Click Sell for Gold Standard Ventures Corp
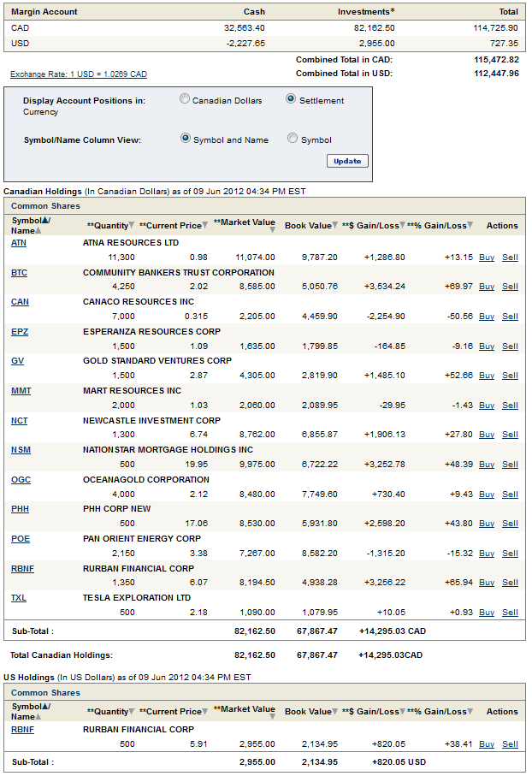This screenshot has height=776, width=532. point(510,376)
